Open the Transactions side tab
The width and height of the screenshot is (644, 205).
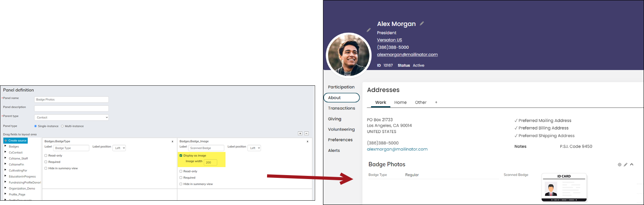click(341, 108)
